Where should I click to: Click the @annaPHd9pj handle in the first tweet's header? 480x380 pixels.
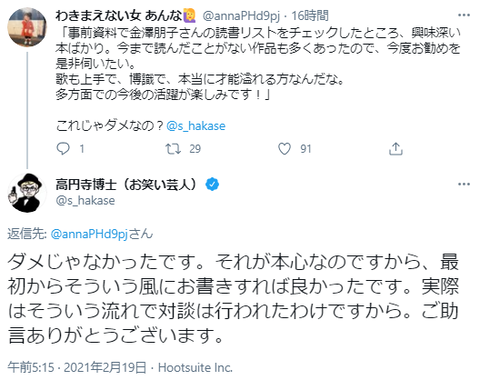[241, 16]
